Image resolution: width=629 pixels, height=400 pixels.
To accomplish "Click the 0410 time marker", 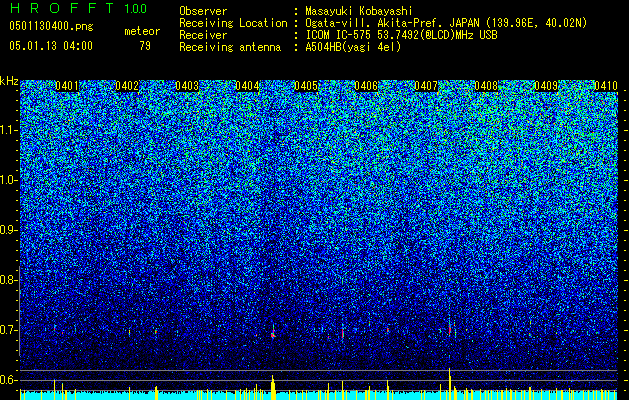I will pos(606,86).
